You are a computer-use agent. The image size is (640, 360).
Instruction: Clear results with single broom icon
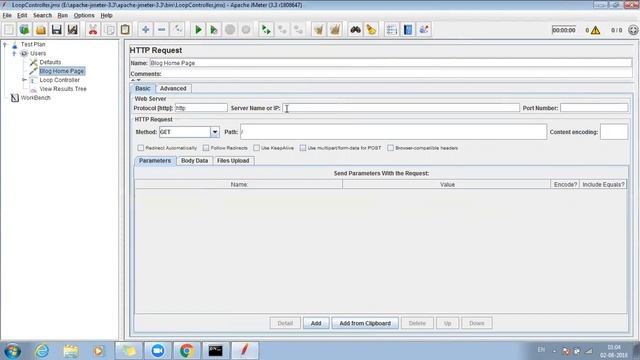(319, 29)
